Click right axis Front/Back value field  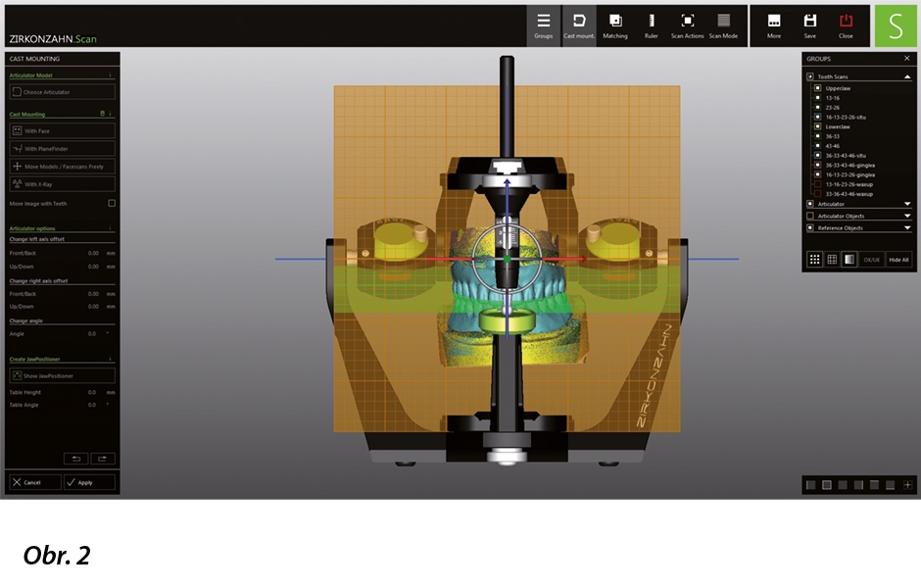pyautogui.click(x=92, y=294)
